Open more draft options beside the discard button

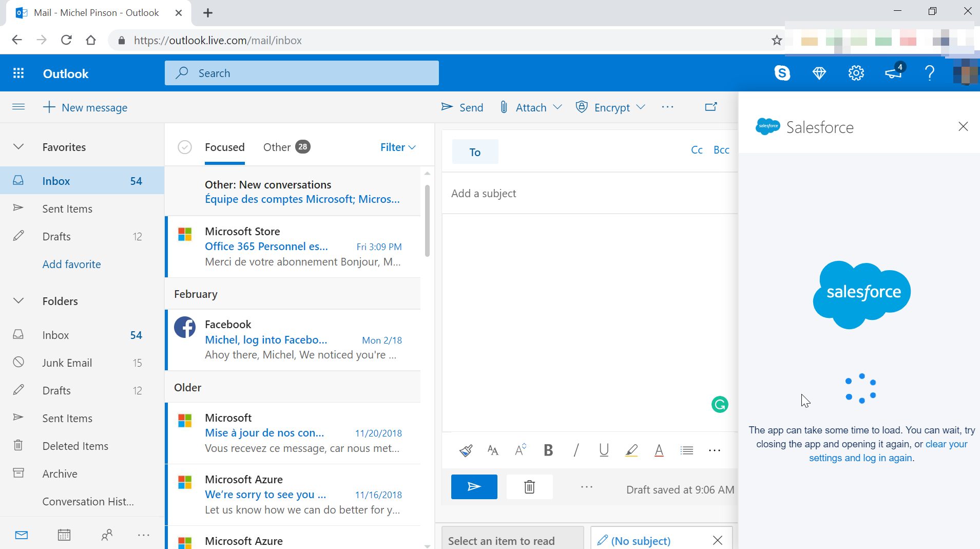587,487
